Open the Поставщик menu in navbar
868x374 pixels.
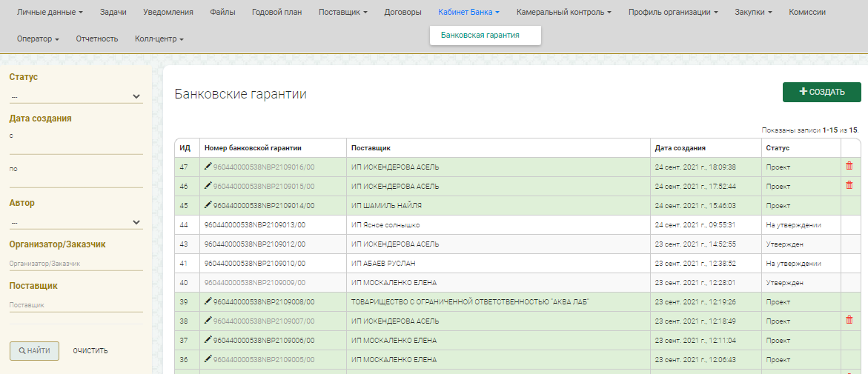click(x=342, y=12)
